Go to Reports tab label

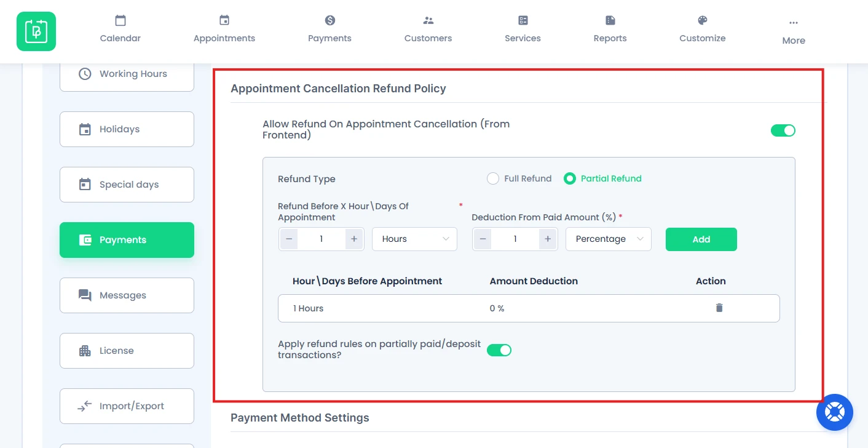(610, 38)
